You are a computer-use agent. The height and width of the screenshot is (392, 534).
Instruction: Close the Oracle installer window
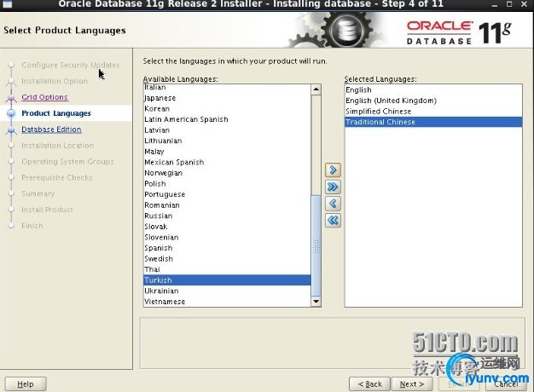click(x=524, y=4)
